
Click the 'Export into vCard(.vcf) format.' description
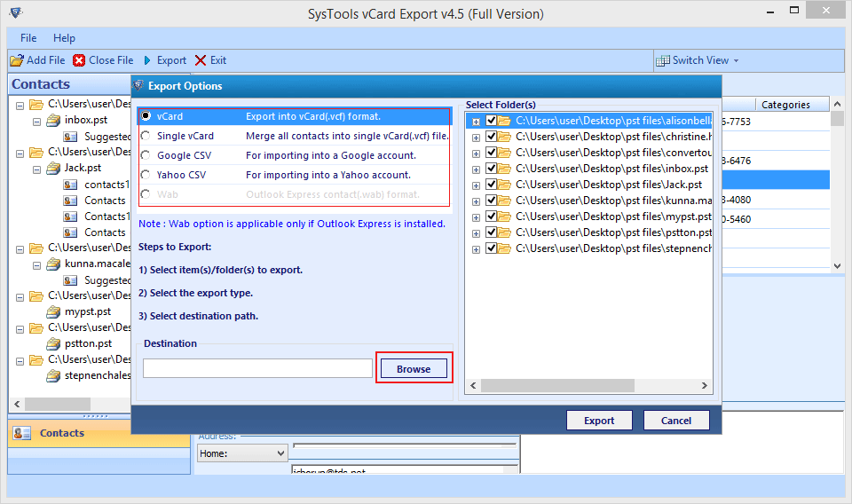click(x=313, y=116)
